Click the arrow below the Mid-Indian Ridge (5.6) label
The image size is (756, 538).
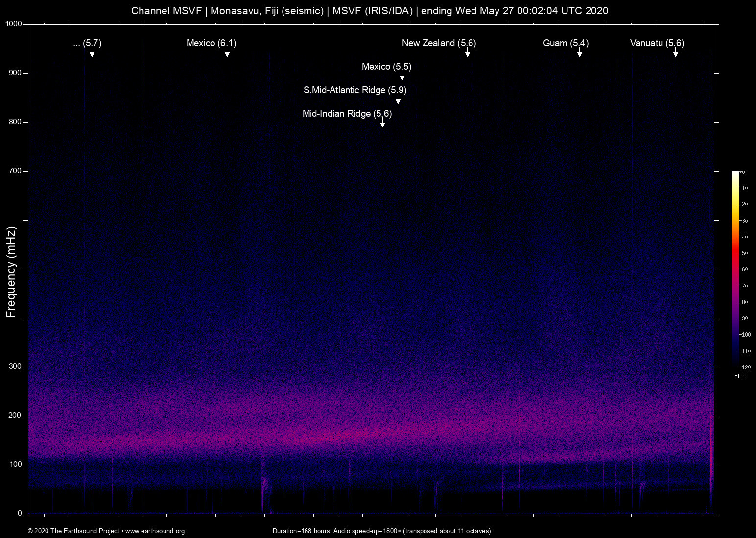[x=382, y=123]
